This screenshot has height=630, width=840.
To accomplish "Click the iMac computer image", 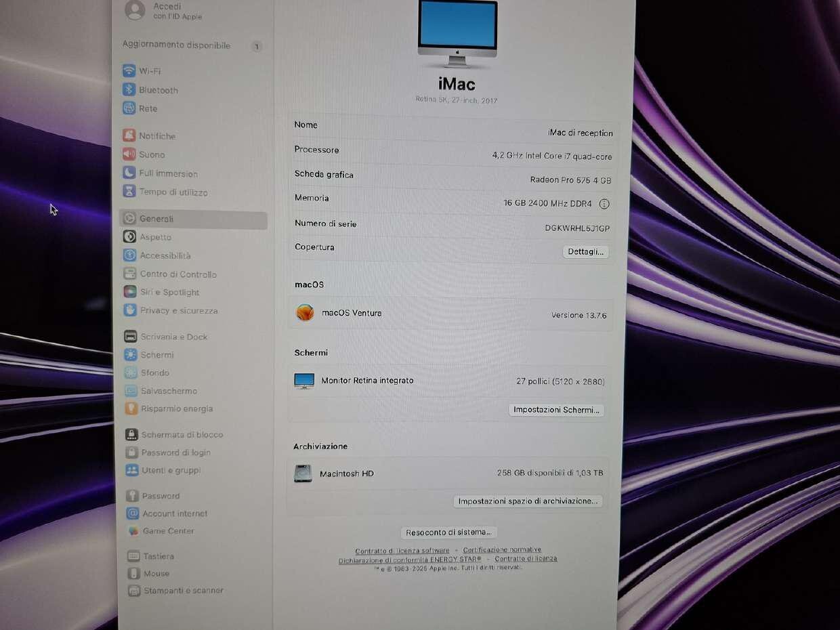I will (457, 34).
